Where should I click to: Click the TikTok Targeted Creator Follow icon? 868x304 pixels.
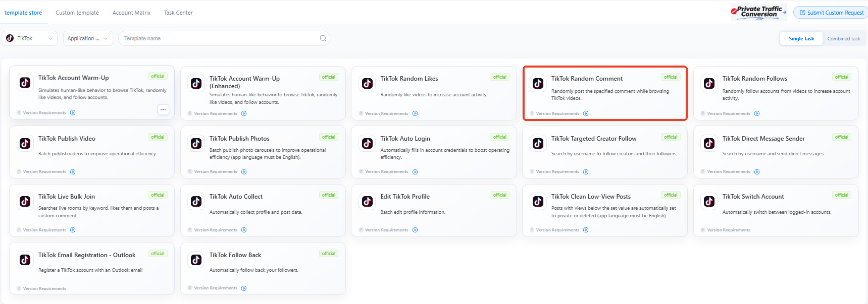tap(538, 143)
